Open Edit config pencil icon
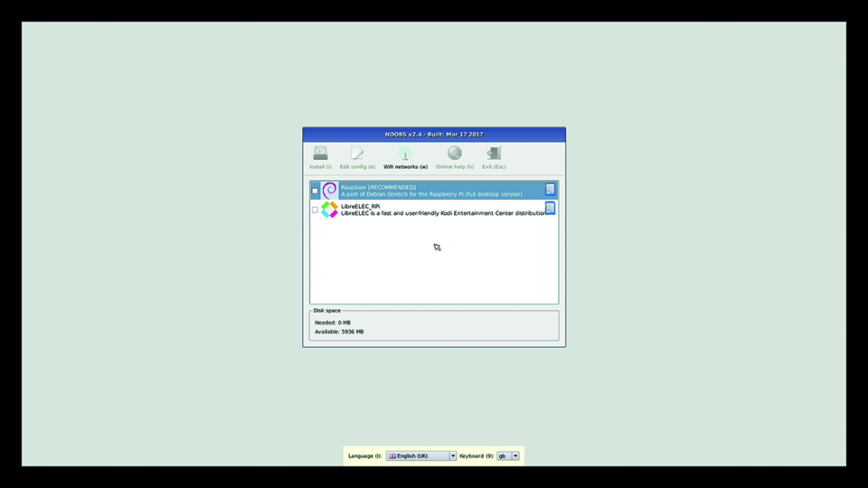The image size is (868, 488). coord(357,153)
